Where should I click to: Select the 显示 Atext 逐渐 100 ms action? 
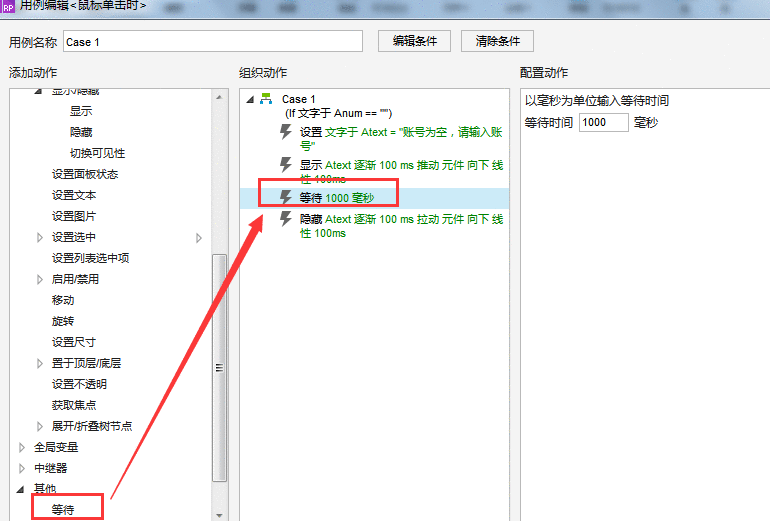[x=401, y=171]
